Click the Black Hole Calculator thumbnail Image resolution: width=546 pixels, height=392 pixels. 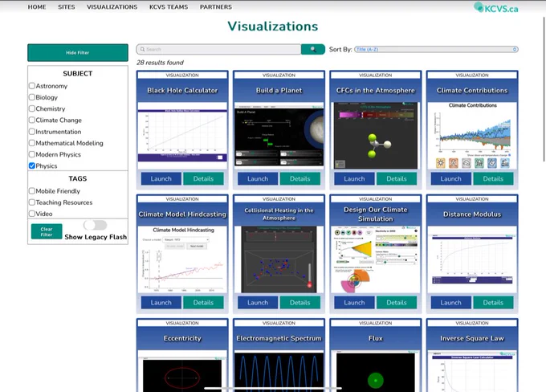pos(182,136)
